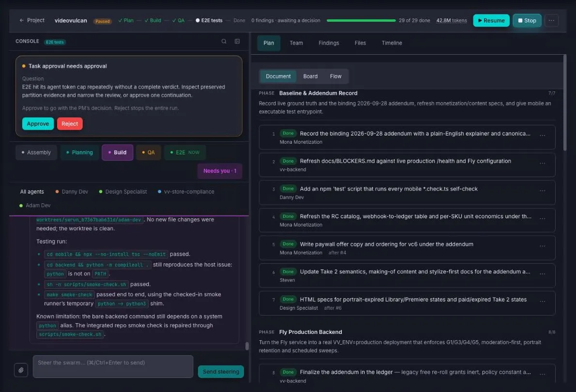
Task: Filter console to Danny Dev agent
Action: tap(72, 192)
